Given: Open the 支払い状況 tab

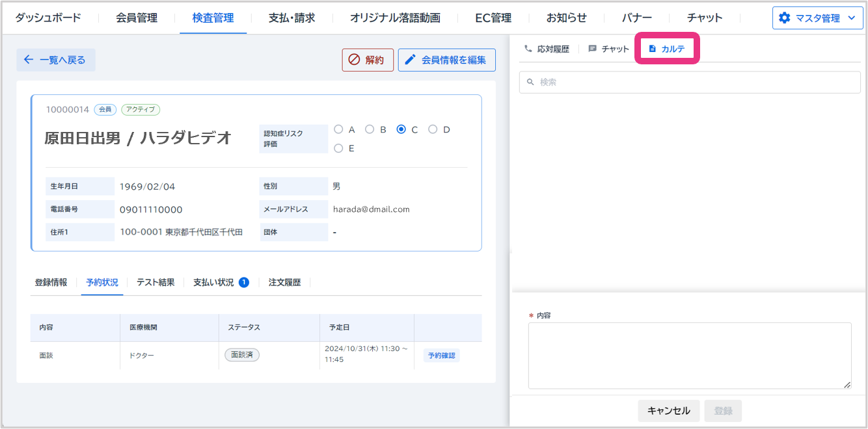Looking at the screenshot, I should click(x=213, y=282).
